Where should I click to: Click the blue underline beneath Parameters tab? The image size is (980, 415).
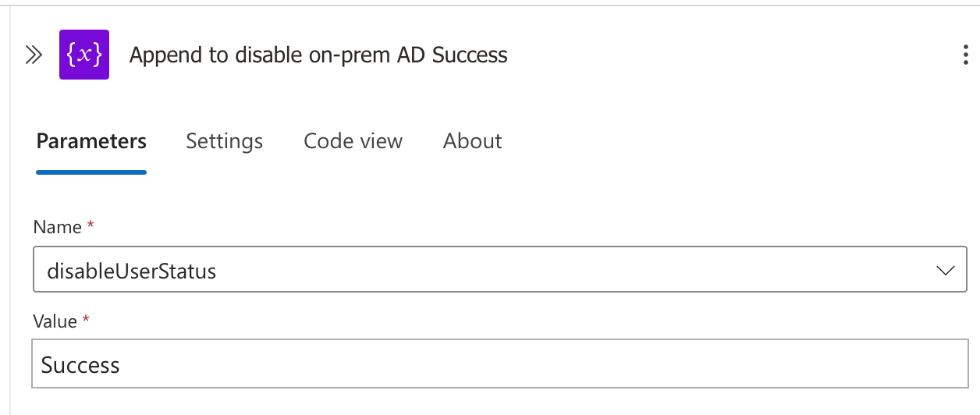click(91, 172)
